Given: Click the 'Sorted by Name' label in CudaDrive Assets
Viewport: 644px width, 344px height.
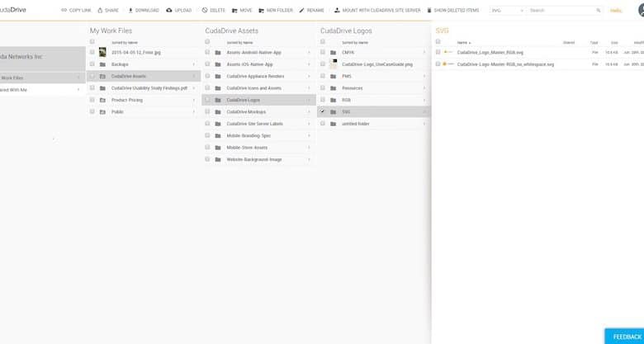Looking at the screenshot, I should (240, 43).
